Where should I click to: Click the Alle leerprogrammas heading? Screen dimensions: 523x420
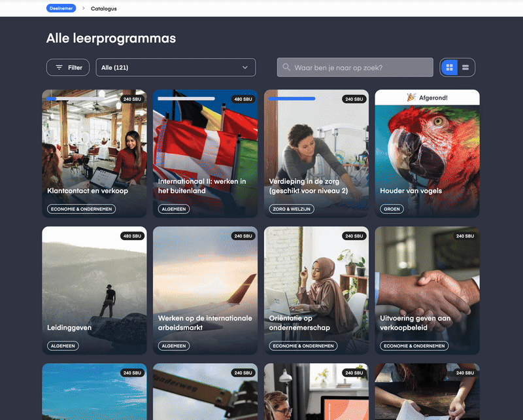coord(110,39)
